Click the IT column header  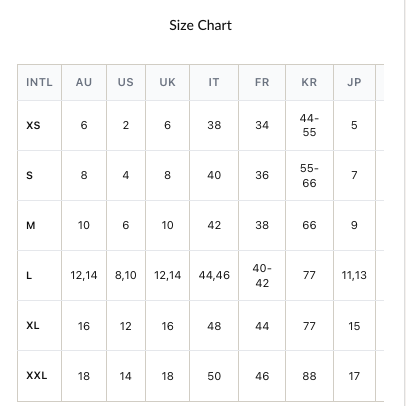pos(214,82)
